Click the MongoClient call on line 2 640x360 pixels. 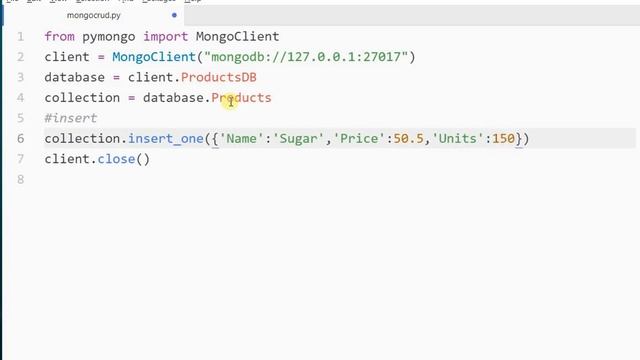coord(154,57)
